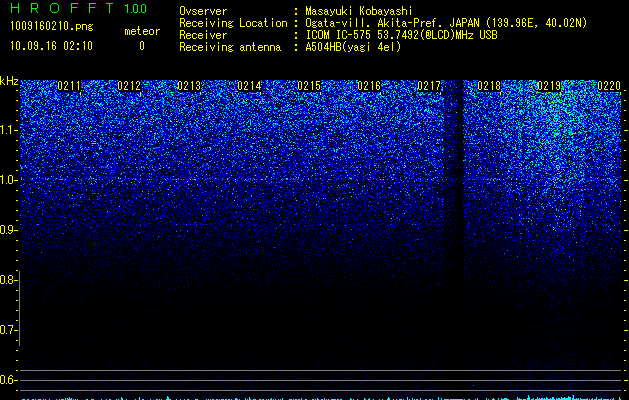Click the 0219 time marker label
The image size is (629, 400).
(x=549, y=86)
